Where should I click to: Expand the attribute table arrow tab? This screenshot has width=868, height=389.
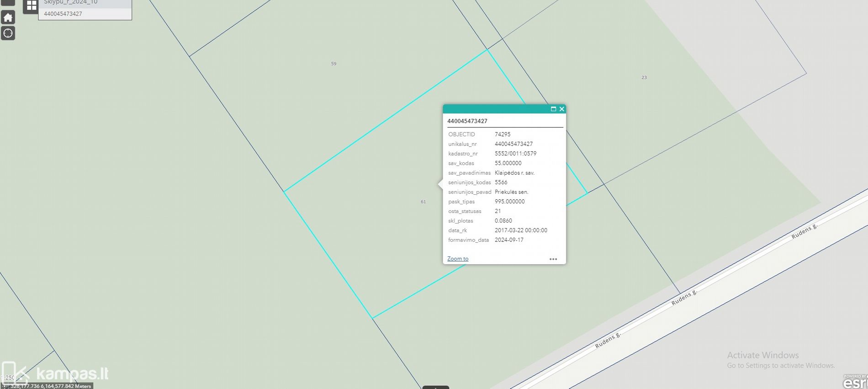(x=435, y=387)
